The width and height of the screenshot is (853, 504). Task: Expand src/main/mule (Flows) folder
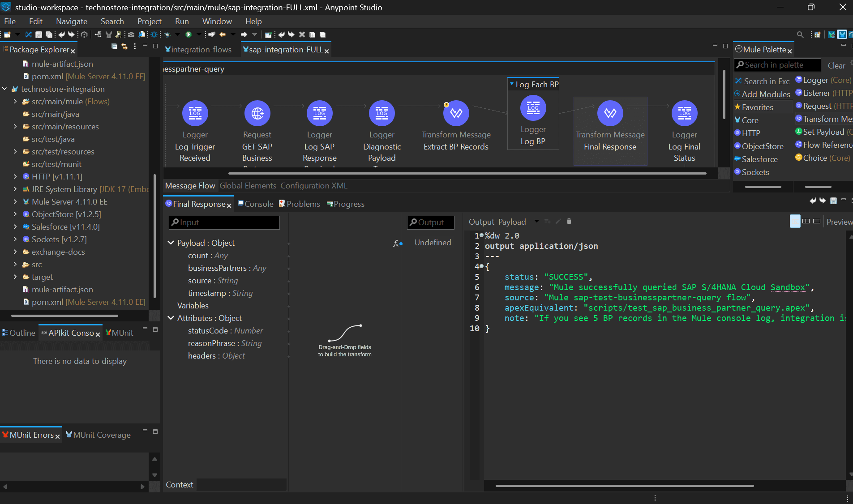click(15, 101)
